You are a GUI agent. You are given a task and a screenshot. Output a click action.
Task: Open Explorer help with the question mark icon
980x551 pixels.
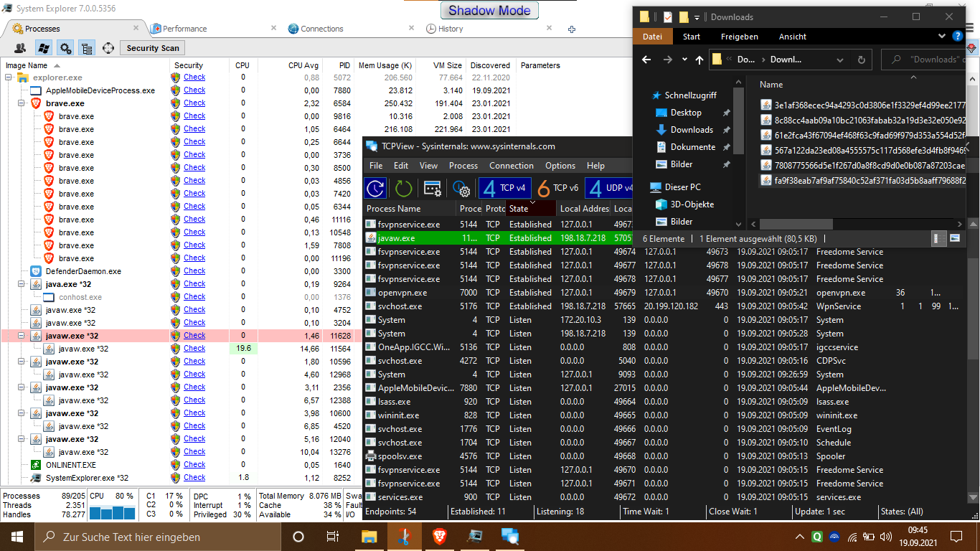click(958, 36)
